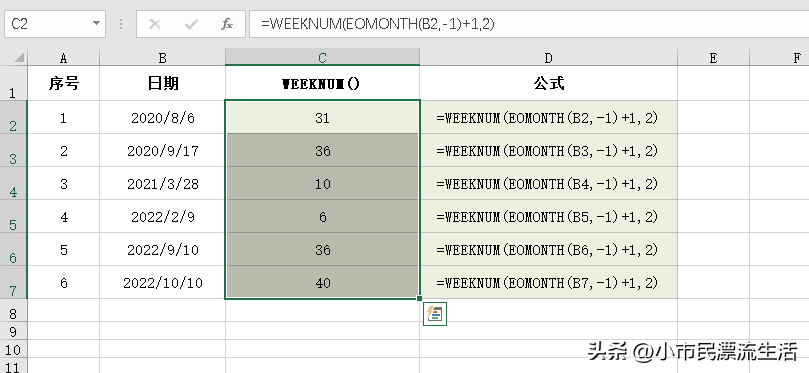Click the Enter checkmark icon in formula bar
The image size is (809, 373).
[x=191, y=24]
